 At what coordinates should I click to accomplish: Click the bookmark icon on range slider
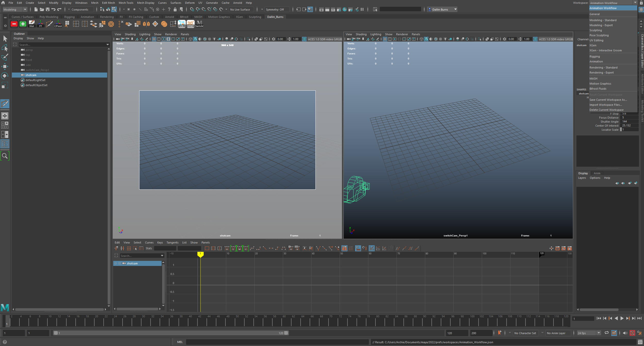coord(499,333)
